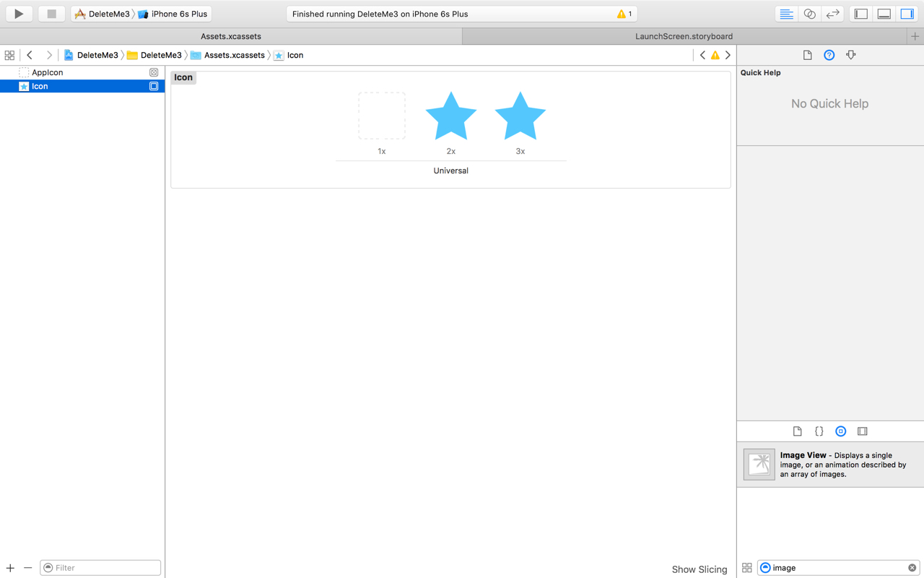Open the warning indicator in activity bar

624,14
